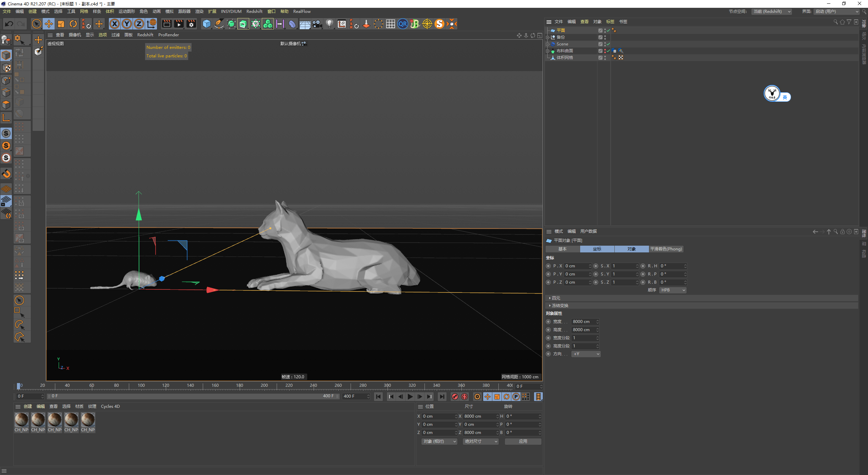Add a Camera object
868x475 pixels.
(x=317, y=24)
